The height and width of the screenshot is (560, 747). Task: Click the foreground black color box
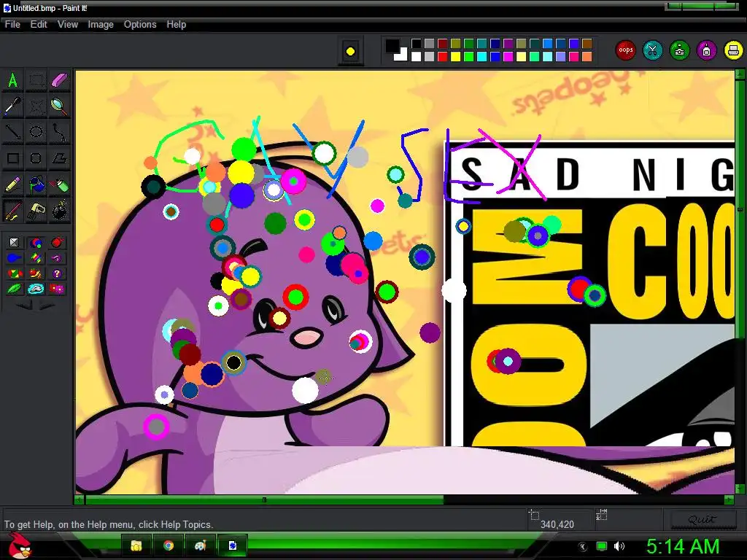tap(392, 46)
